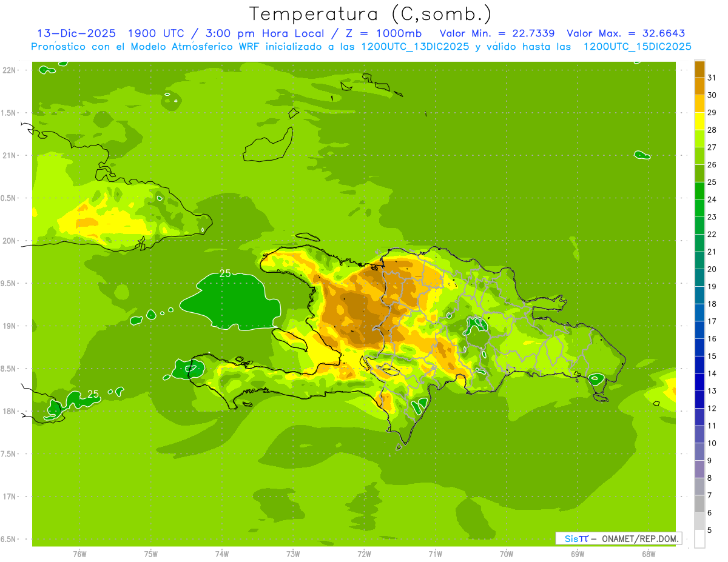This screenshot has height=562, width=728.
Task: Click the legend value "10"
Action: 712,443
